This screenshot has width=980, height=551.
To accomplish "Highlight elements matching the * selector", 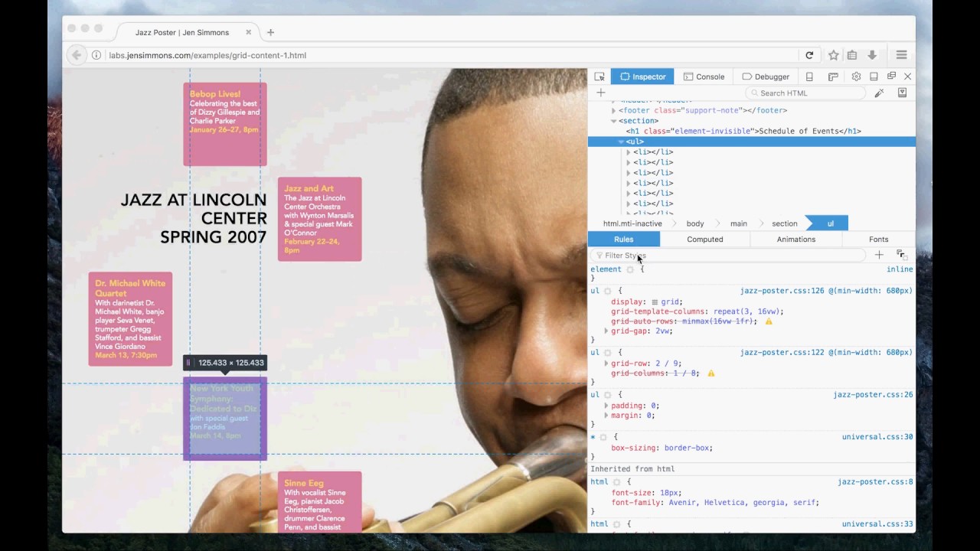I will 603,437.
